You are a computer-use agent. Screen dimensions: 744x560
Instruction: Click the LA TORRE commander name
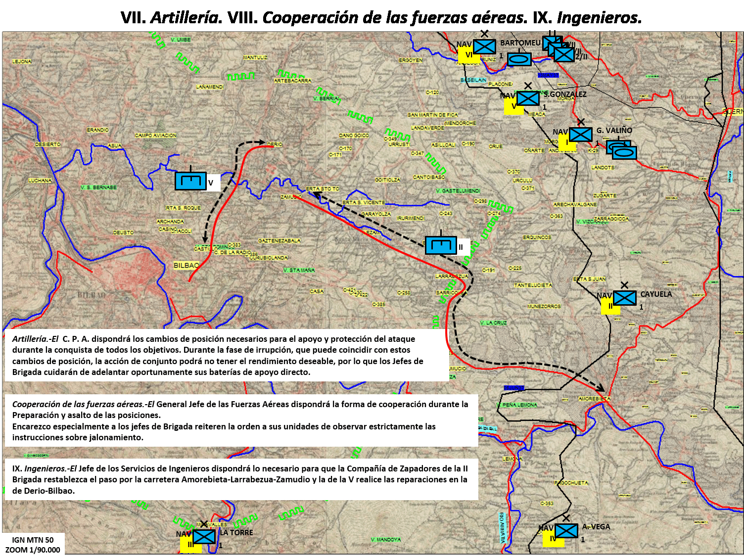(x=236, y=533)
